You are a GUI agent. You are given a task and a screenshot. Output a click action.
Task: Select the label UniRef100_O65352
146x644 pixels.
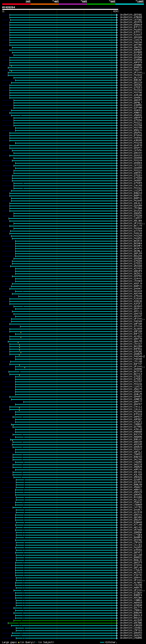(x=131, y=85)
